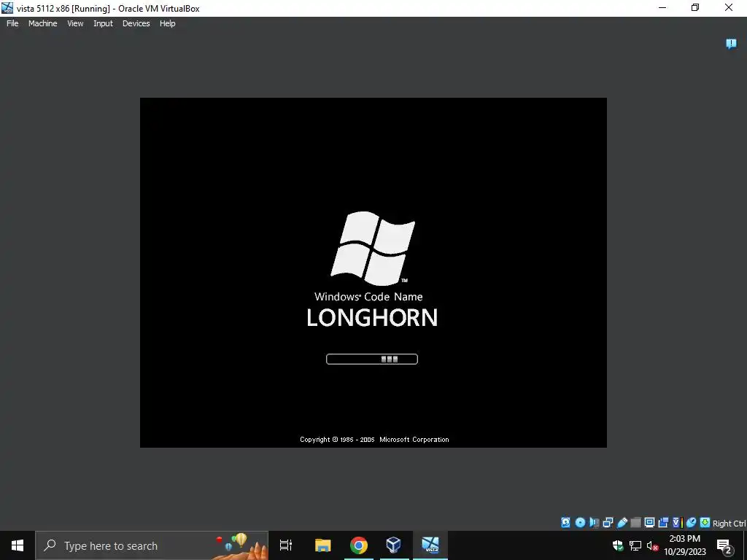Open the File menu
The height and width of the screenshot is (560, 747).
(x=12, y=23)
